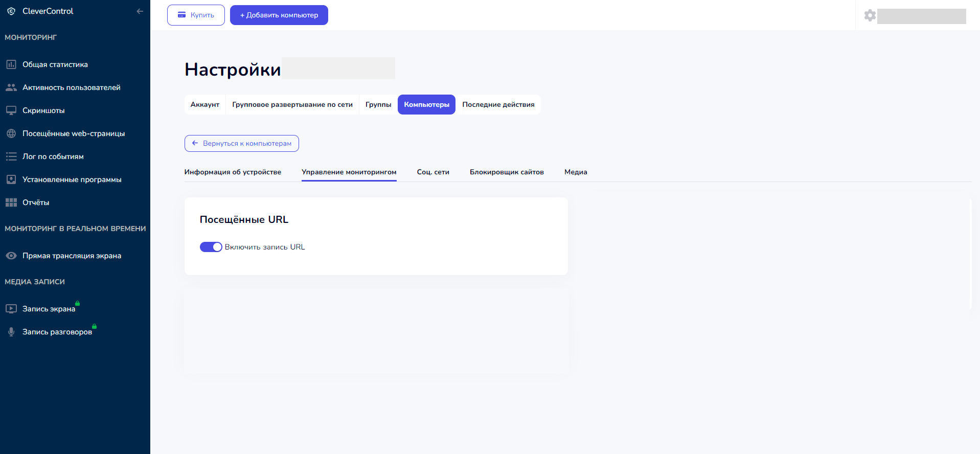Image resolution: width=980 pixels, height=454 pixels.
Task: Click the МОНИТОРИНГ section header
Action: 31,37
